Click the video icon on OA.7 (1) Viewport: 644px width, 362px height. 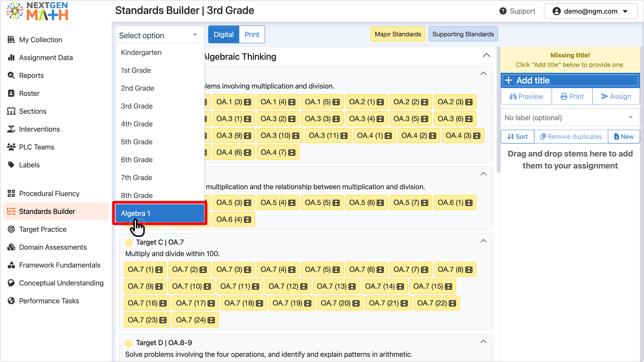[159, 270]
